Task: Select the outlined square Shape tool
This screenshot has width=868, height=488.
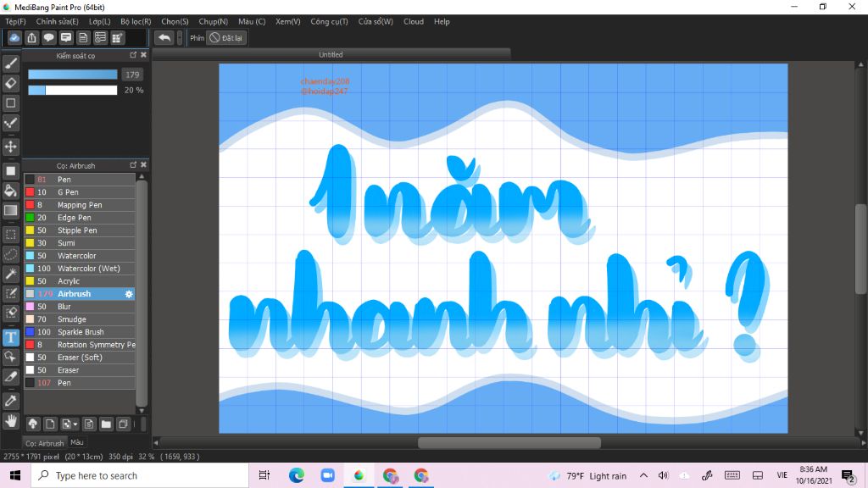Action: (10, 103)
